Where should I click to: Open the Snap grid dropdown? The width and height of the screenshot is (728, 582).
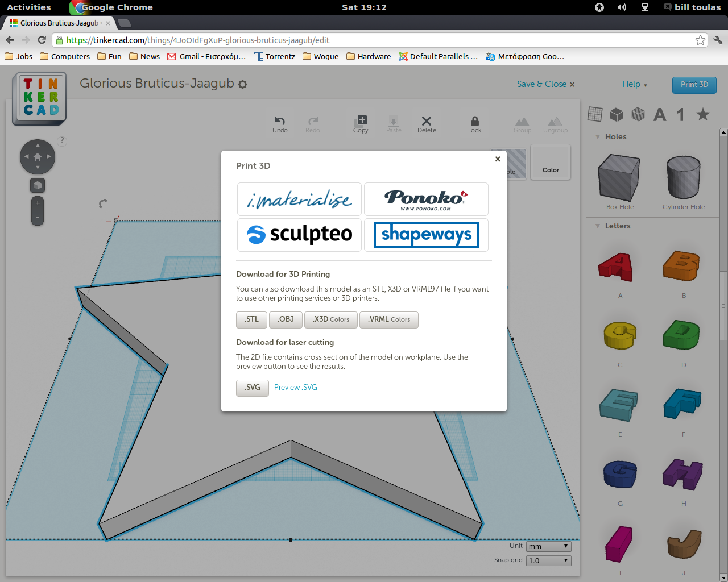pyautogui.click(x=548, y=560)
